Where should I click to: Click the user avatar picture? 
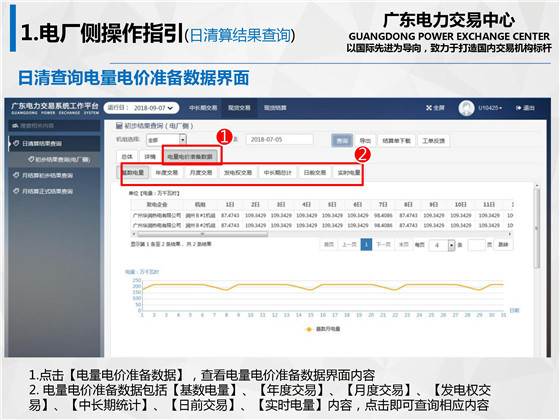[x=466, y=108]
